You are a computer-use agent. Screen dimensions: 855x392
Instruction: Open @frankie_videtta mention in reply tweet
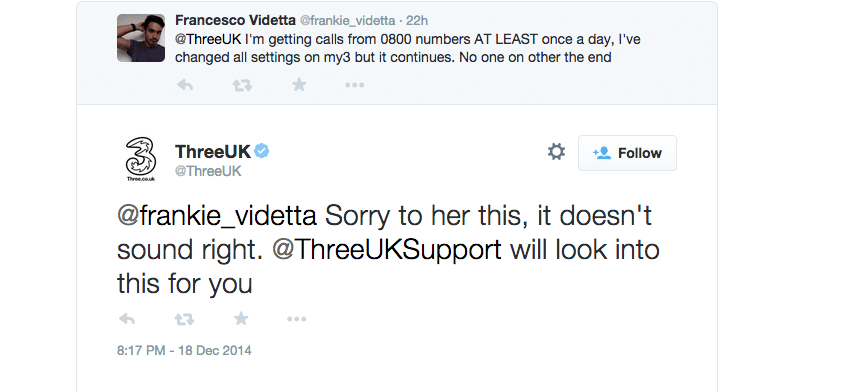(217, 216)
